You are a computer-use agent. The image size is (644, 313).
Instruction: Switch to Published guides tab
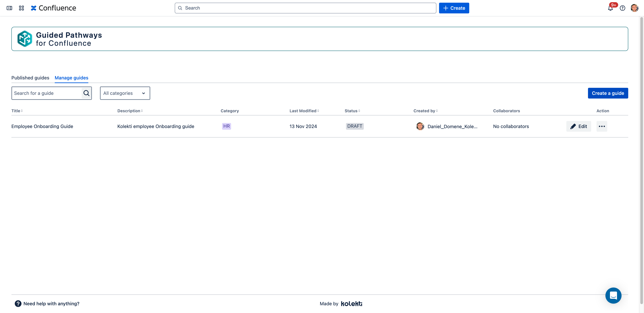(30, 78)
